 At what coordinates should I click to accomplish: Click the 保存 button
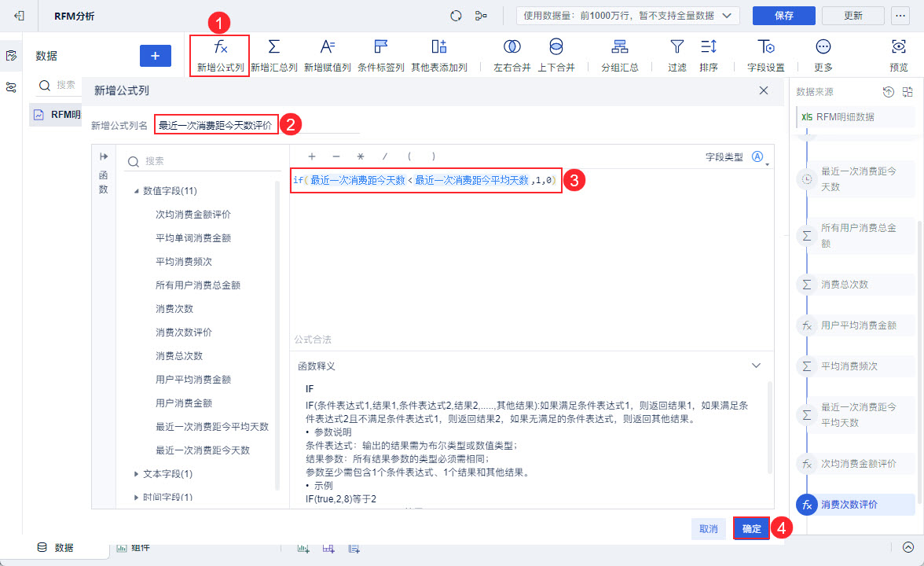[784, 16]
